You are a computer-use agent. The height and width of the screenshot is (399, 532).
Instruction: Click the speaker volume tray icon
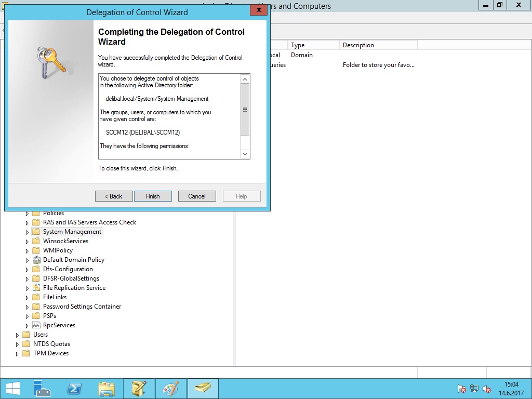[487, 389]
